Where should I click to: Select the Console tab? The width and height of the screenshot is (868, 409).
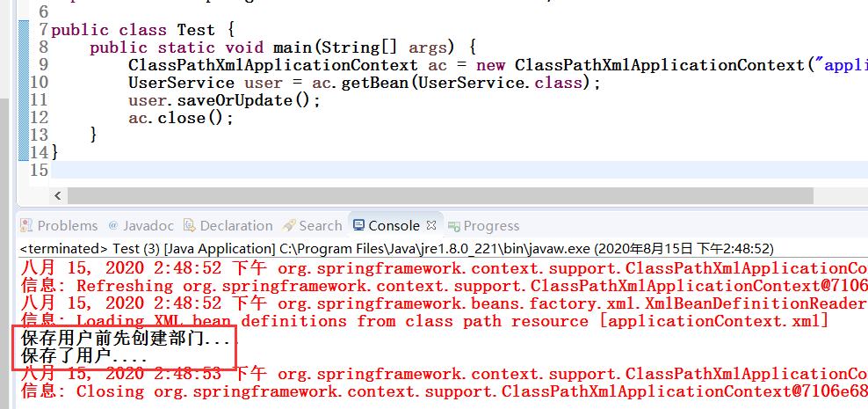[394, 225]
